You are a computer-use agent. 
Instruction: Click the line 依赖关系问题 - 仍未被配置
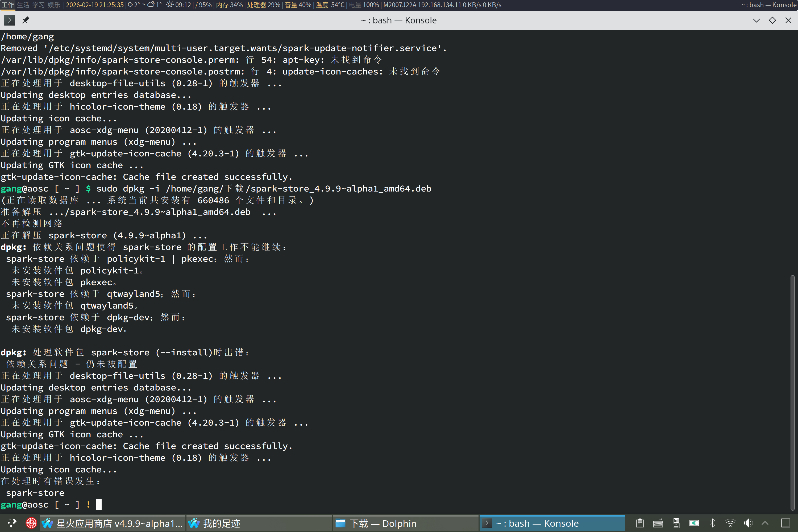click(72, 364)
